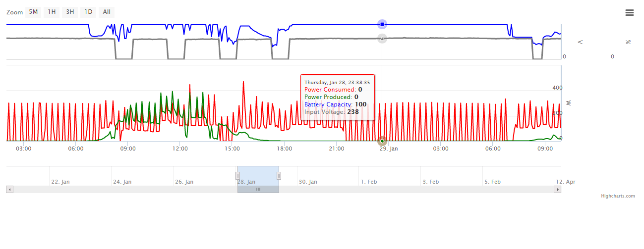Click the blue Battery Capacity square marker
644x249 pixels.
382,24
